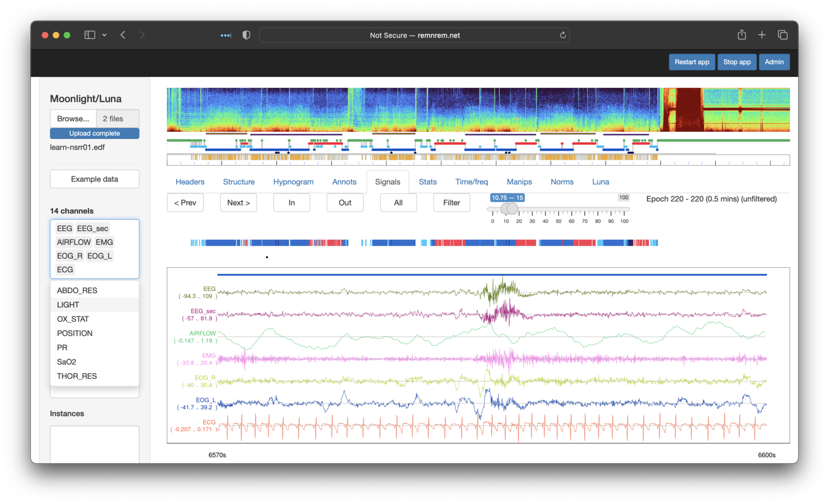The width and height of the screenshot is (829, 504).
Task: Show tab overview icon
Action: point(782,35)
